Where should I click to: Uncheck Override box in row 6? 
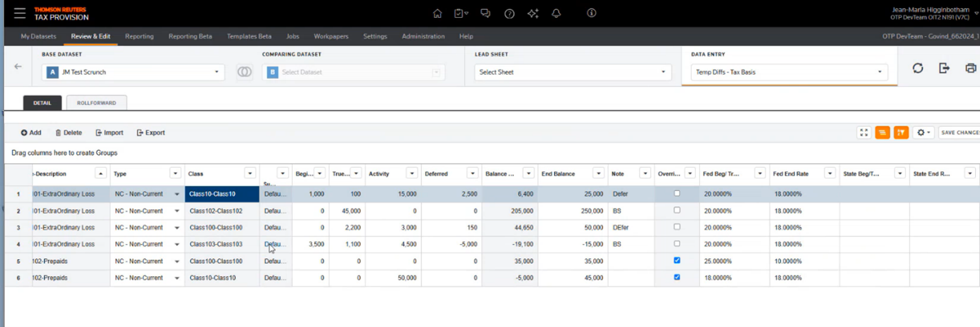[677, 277]
